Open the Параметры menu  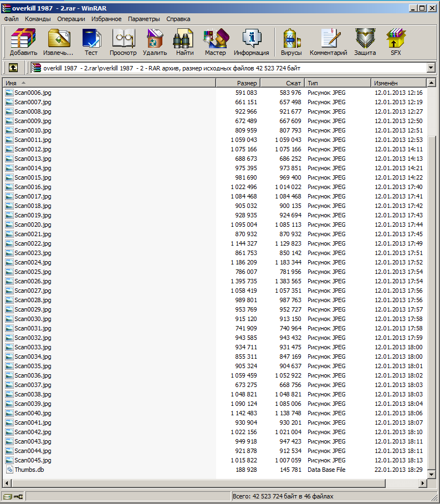(144, 19)
